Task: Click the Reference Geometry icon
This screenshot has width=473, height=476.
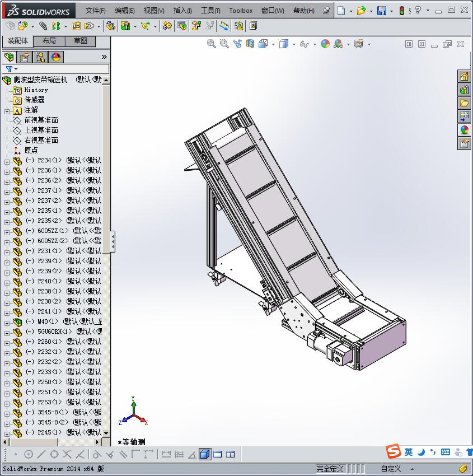Action: (146, 26)
